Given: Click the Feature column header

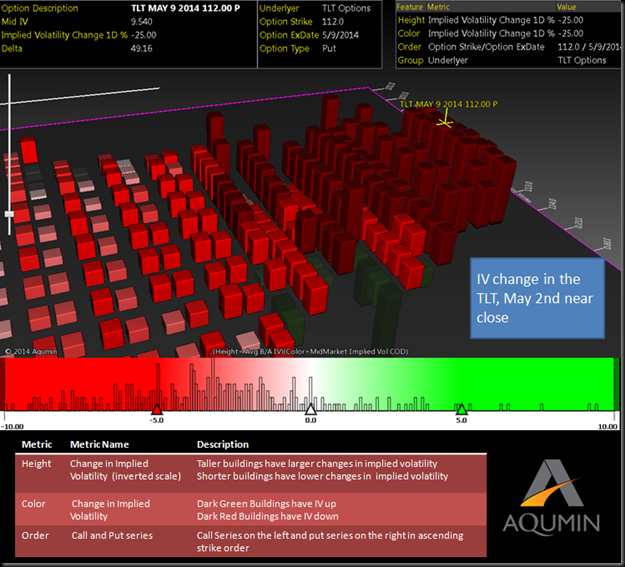Looking at the screenshot, I should tap(410, 7).
